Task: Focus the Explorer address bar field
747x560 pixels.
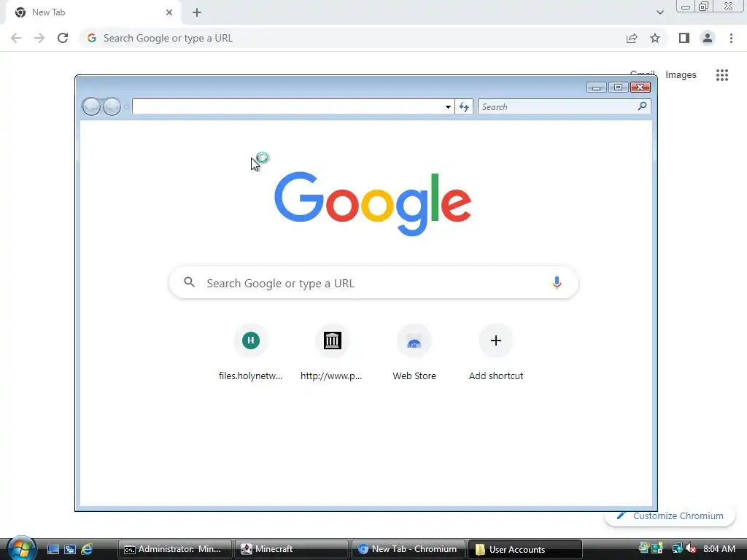Action: pyautogui.click(x=287, y=106)
